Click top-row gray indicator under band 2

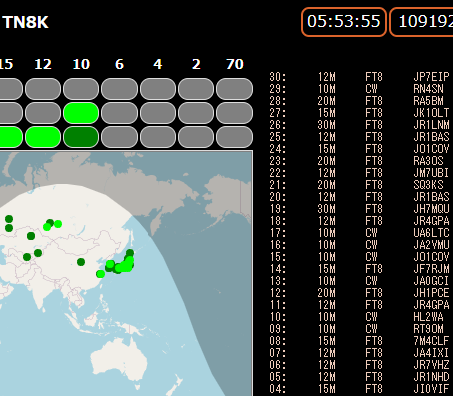[x=196, y=89]
